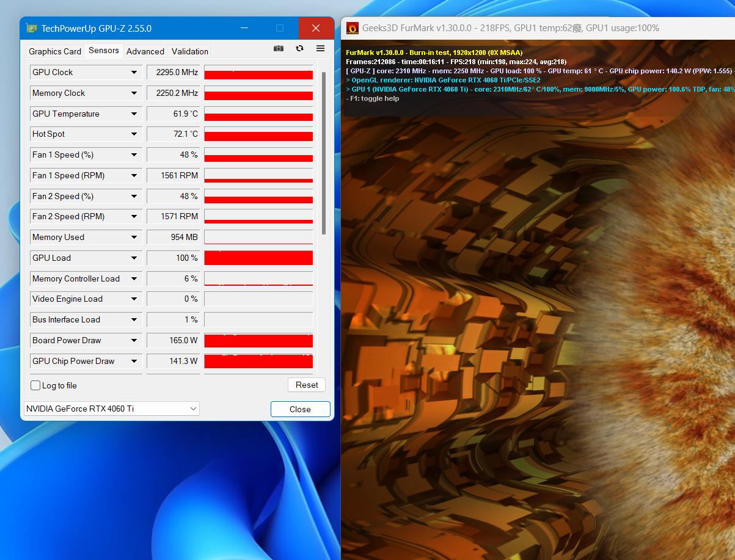
Task: Click the 6 % Memory Controller Load value
Action: 174,279
